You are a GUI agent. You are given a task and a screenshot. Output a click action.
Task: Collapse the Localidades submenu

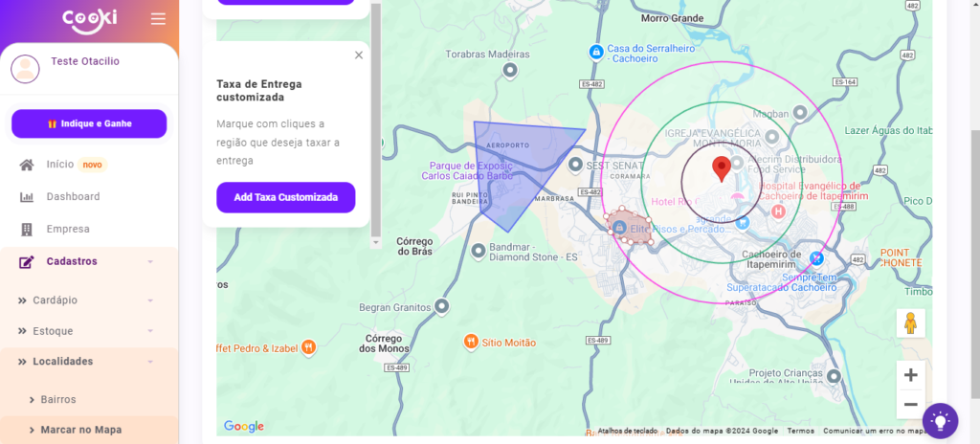pyautogui.click(x=150, y=362)
